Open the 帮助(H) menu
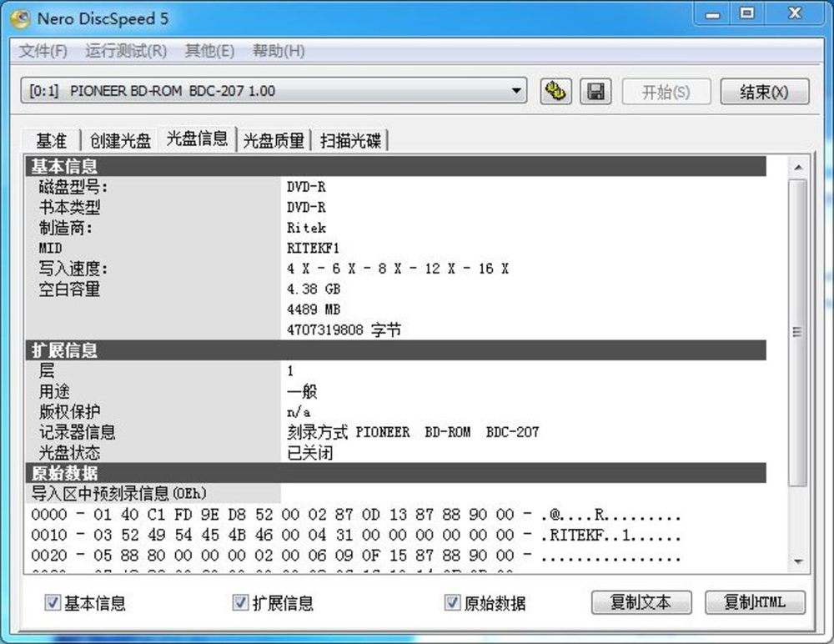 (x=279, y=51)
